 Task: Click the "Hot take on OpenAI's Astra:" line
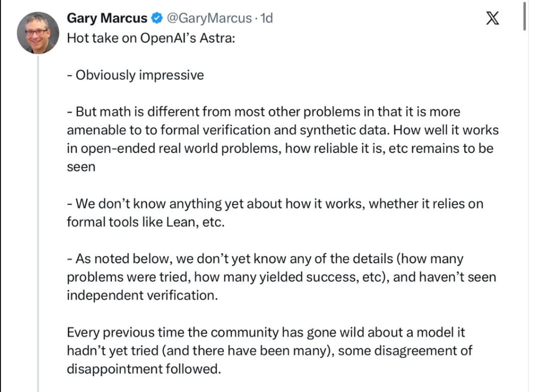pos(151,38)
